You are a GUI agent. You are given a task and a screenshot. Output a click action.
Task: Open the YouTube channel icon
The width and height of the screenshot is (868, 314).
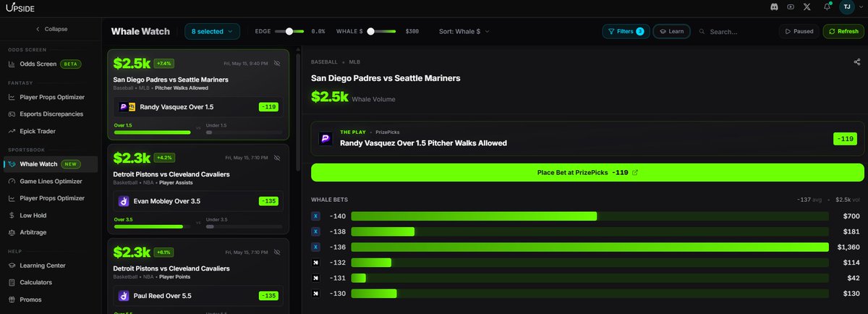[x=790, y=7]
